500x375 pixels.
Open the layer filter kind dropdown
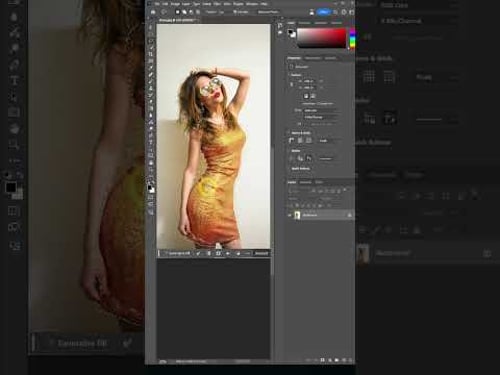point(299,191)
